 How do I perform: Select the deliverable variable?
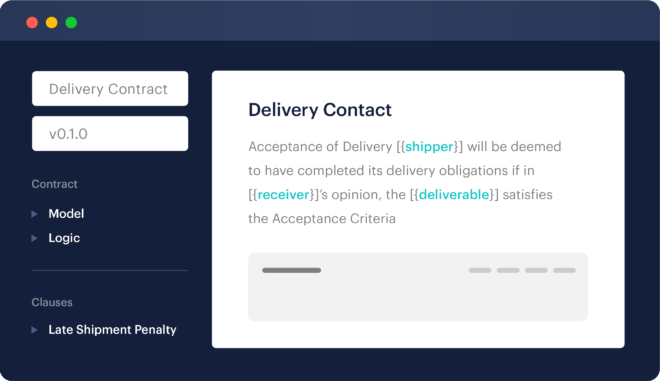click(x=454, y=194)
